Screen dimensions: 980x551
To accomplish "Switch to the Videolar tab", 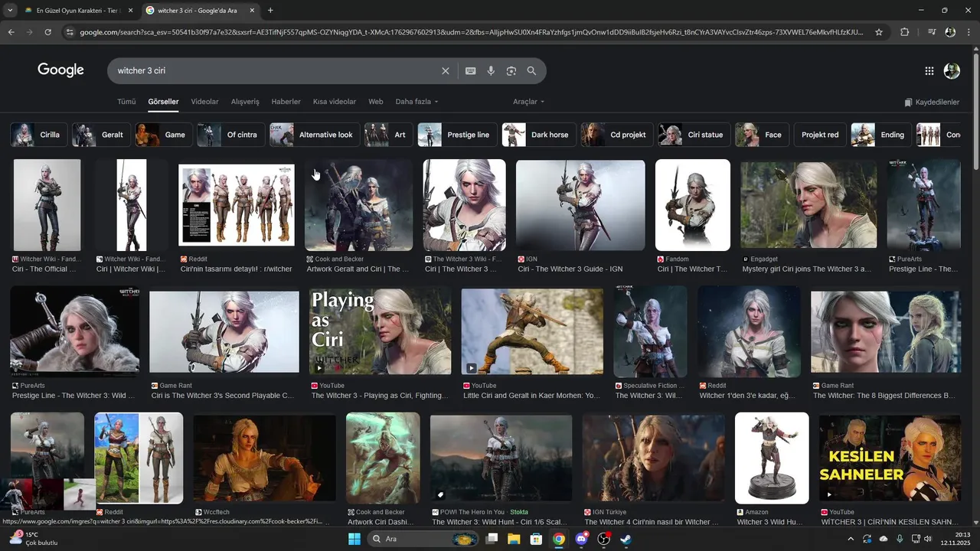I will (x=204, y=102).
